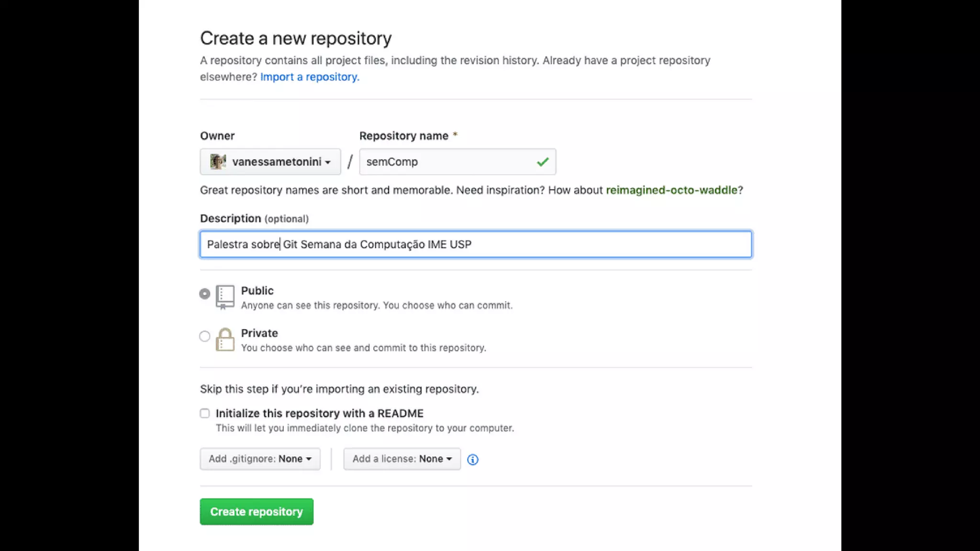This screenshot has width=980, height=551.
Task: Click the license info icon
Action: tap(472, 460)
